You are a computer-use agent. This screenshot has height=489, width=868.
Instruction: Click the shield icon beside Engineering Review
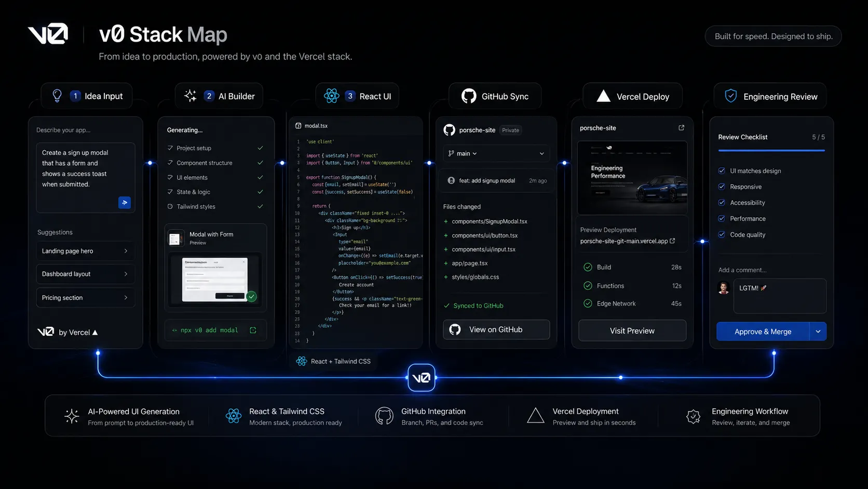click(x=731, y=96)
